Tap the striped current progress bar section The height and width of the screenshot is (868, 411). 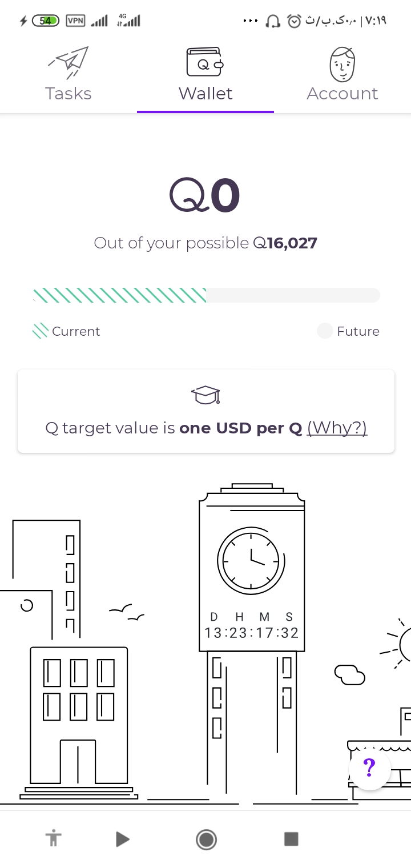120,295
